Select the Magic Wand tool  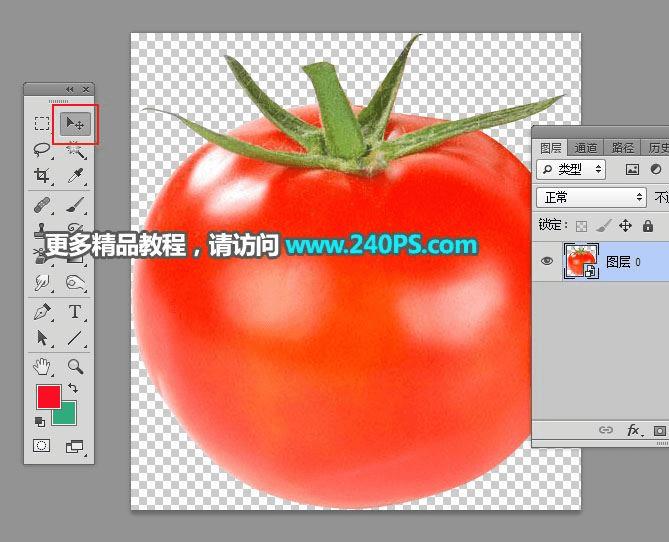tap(75, 150)
